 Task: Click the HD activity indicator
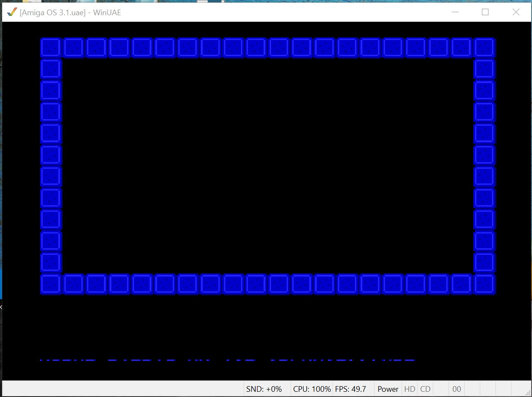point(410,389)
